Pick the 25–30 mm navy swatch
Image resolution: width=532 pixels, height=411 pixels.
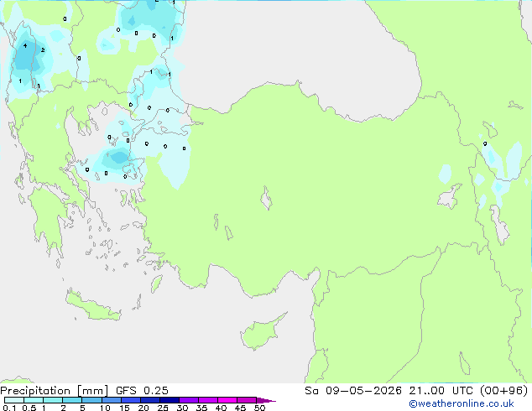pyautogui.click(x=170, y=400)
